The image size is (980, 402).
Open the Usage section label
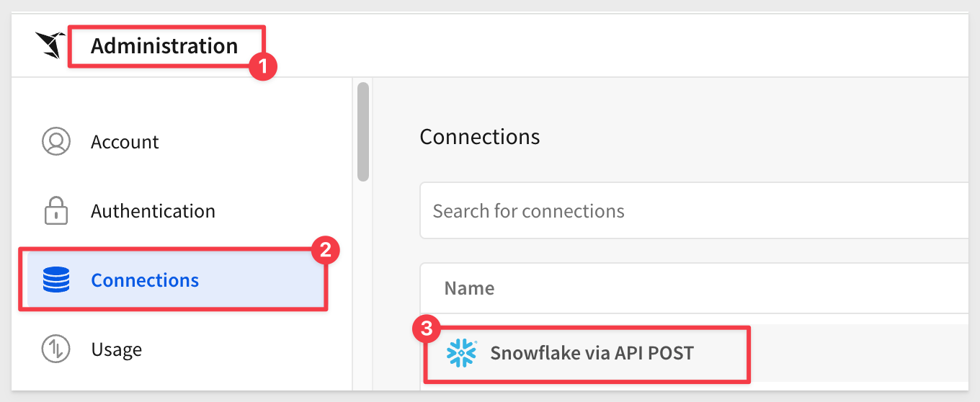[x=116, y=349]
